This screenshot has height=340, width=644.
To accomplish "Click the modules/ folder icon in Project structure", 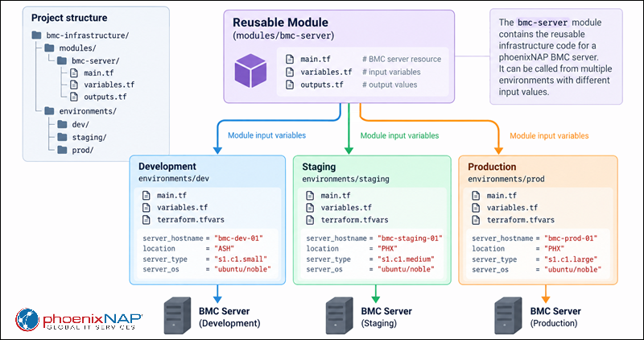I will pos(50,48).
